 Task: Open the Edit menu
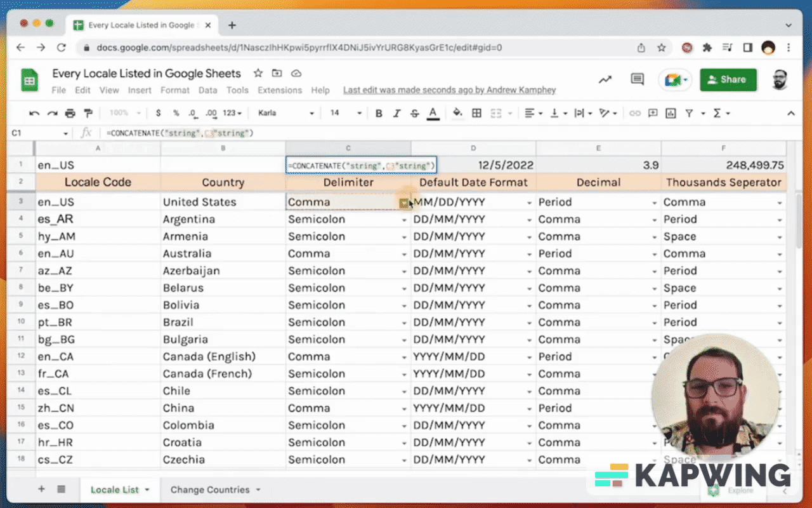(x=82, y=90)
